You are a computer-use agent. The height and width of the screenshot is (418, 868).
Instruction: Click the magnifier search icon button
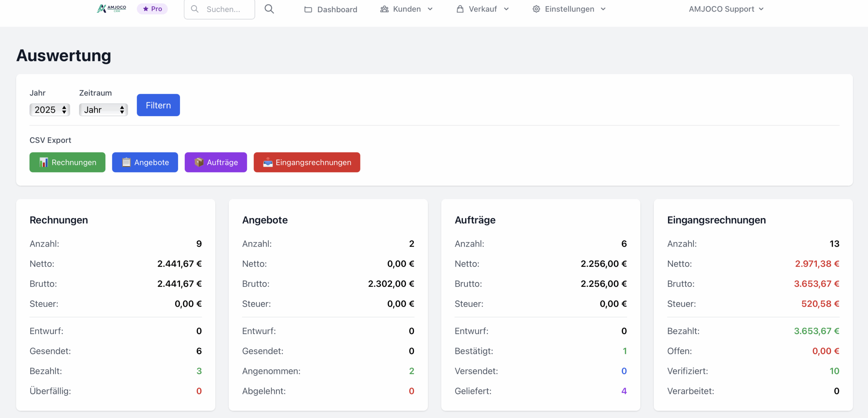[x=269, y=9]
